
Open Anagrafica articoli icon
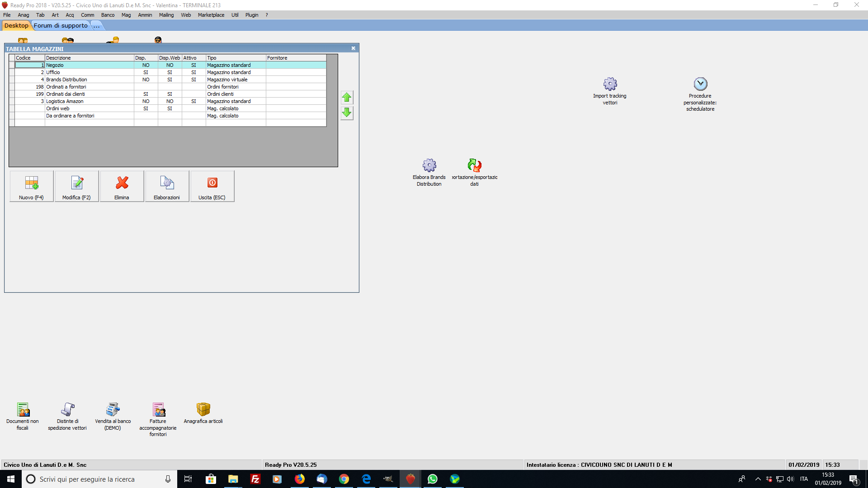(x=203, y=413)
